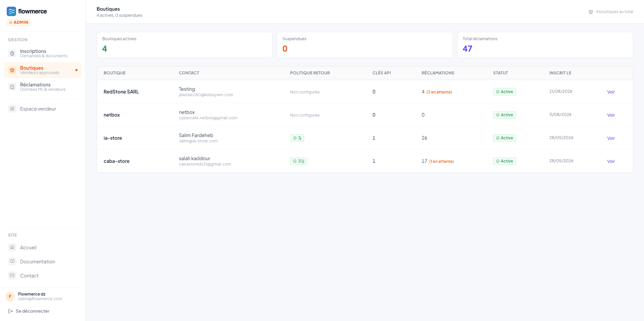The width and height of the screenshot is (644, 321).
Task: Click Active status badge for netbox
Action: tap(504, 115)
